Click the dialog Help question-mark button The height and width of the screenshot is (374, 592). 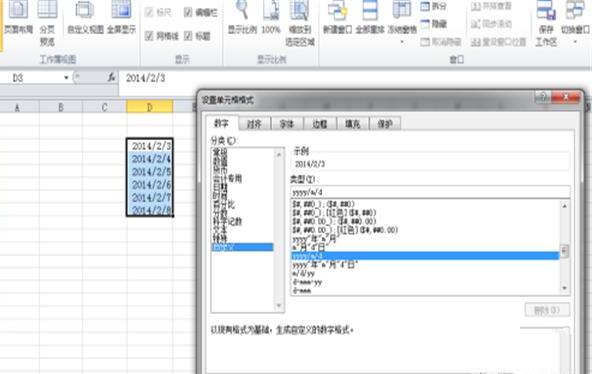[542, 97]
